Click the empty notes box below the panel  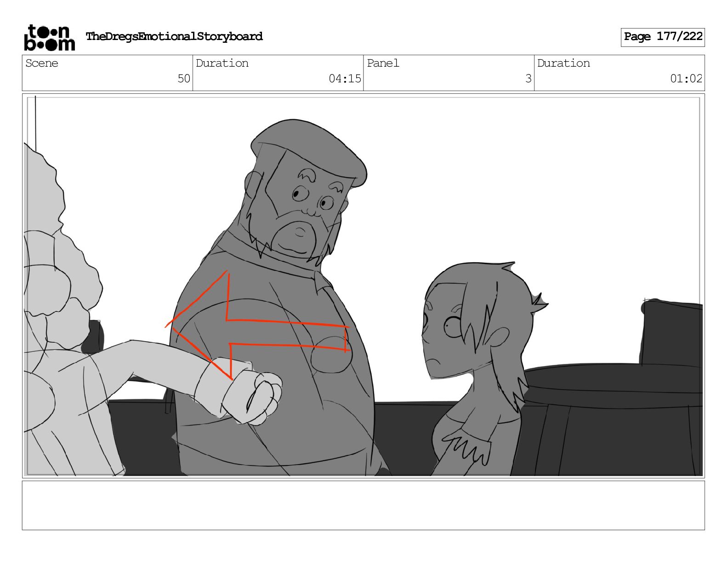(364, 506)
